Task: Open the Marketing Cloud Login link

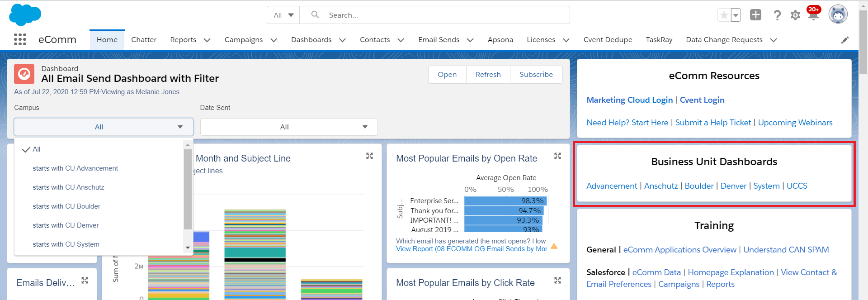Action: coord(629,100)
